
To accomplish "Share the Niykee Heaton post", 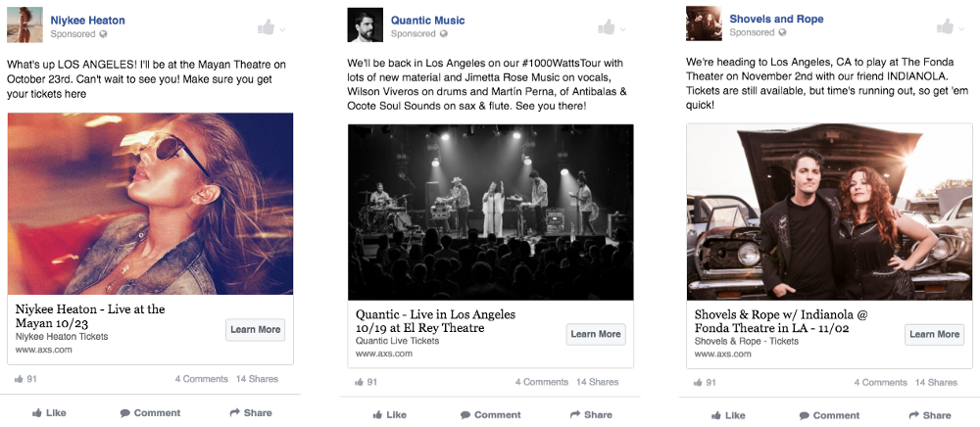I will click(x=251, y=412).
